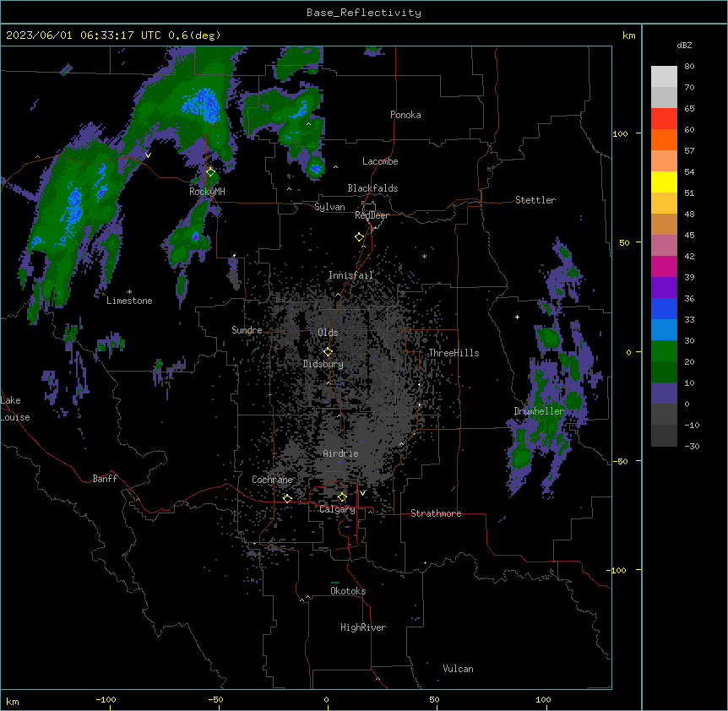The image size is (728, 711).
Task: Click the km label on bottom axis
Action: click(13, 701)
